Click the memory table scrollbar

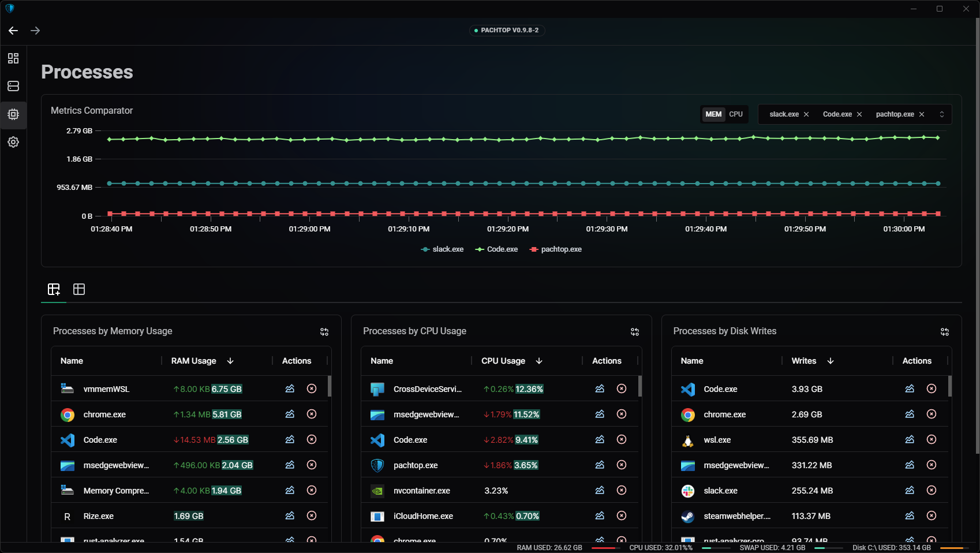point(330,386)
